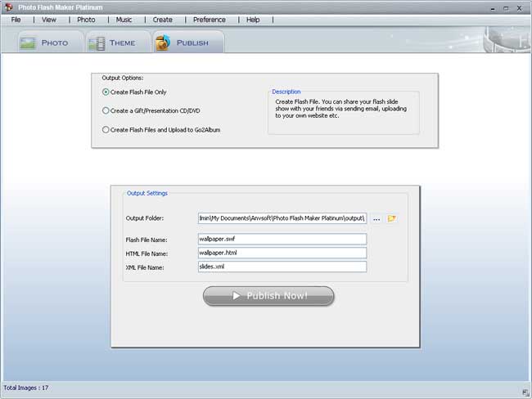Open the View menu
Image resolution: width=532 pixels, height=399 pixels.
point(49,20)
